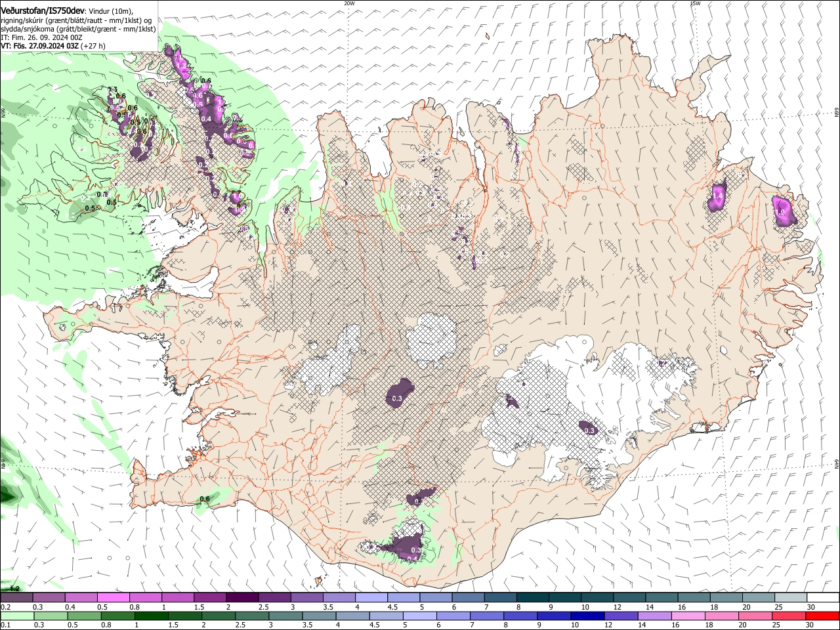Pick the palest green first swatch of the bottom row
This screenshot has width=840, height=630.
[x=17, y=616]
